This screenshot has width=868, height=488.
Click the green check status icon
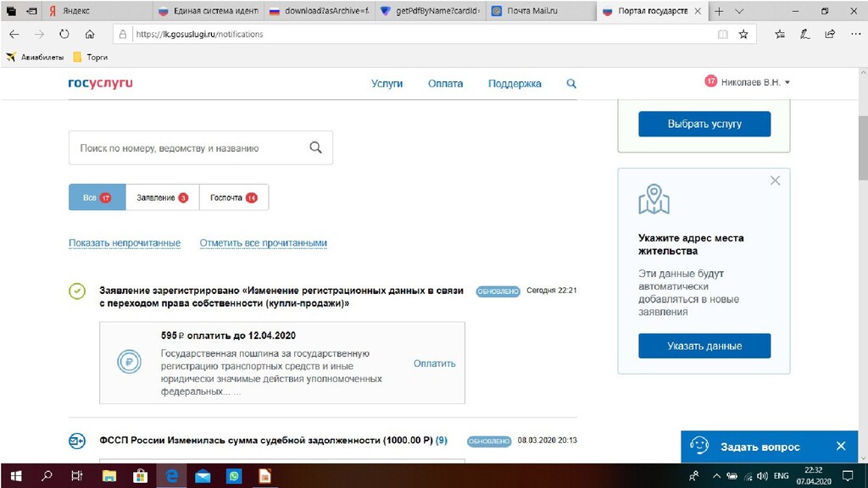[77, 291]
